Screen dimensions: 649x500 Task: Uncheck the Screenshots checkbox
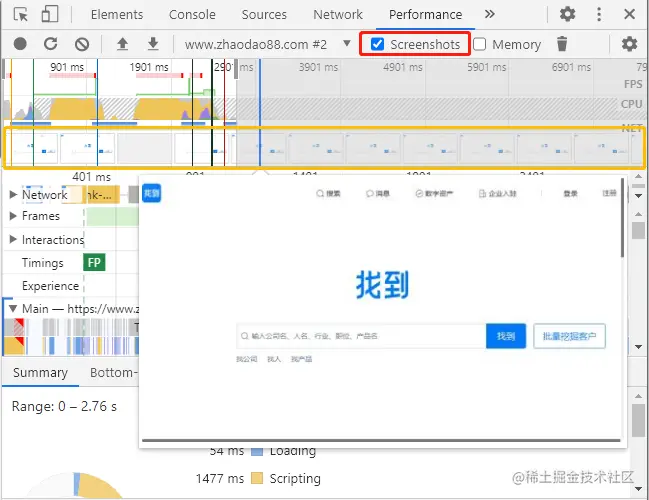pyautogui.click(x=377, y=44)
